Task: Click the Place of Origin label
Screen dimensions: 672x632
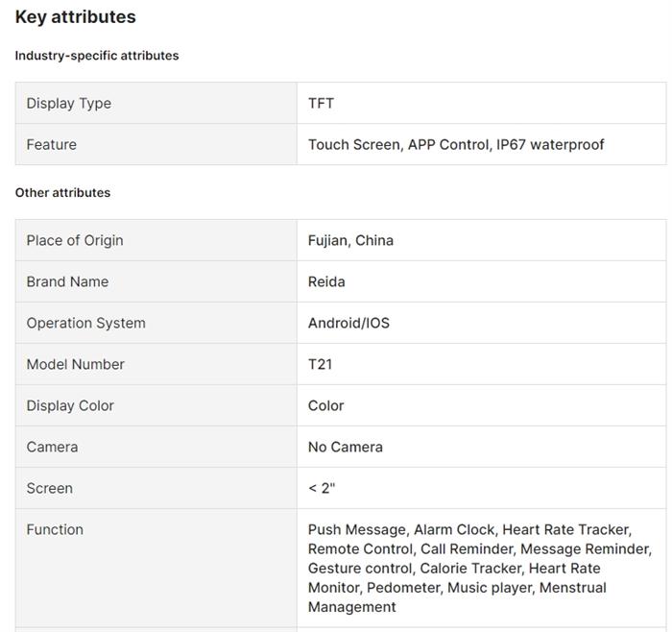Action: (75, 241)
